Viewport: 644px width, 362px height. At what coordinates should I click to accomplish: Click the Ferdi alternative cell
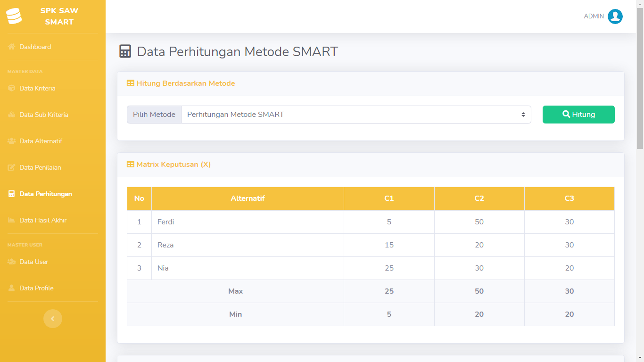coord(248,222)
